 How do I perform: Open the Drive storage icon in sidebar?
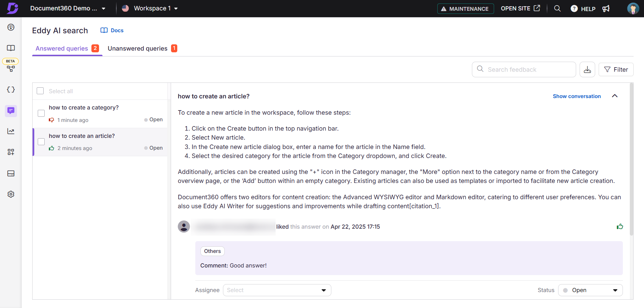(x=11, y=173)
